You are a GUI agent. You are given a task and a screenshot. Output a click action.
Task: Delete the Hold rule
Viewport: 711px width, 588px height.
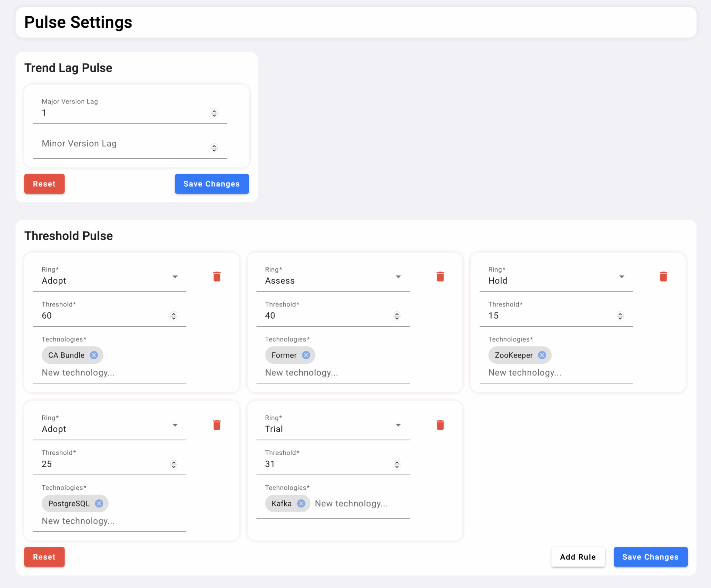click(663, 277)
